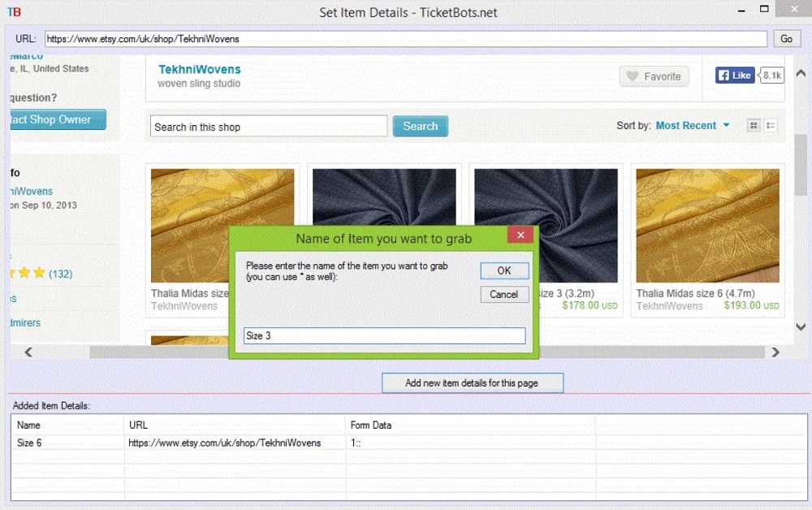812x510 pixels.
Task: Click the horizontal scroll right arrow
Action: [775, 352]
